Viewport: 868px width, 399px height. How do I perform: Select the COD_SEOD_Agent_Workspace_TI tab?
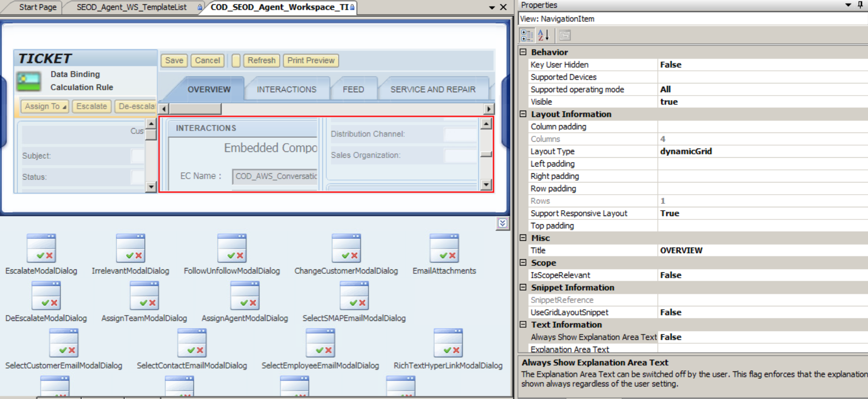tap(280, 7)
